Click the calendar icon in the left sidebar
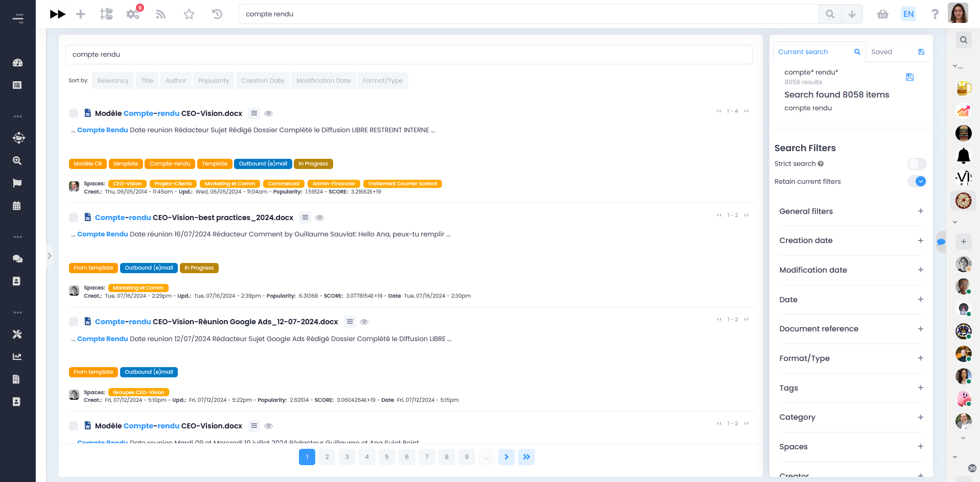Viewport: 980px width, 482px height. coord(17,205)
